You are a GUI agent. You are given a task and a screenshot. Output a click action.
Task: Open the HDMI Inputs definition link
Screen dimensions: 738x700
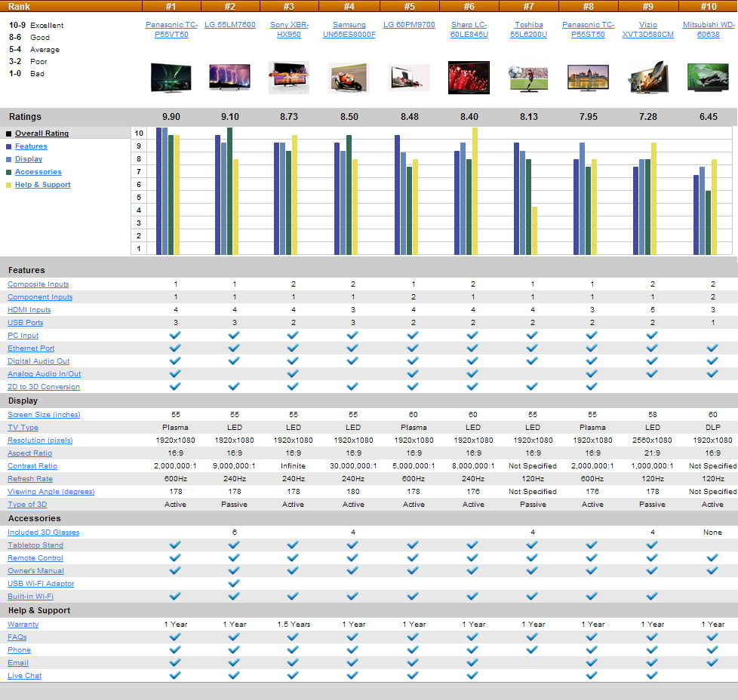click(x=29, y=309)
